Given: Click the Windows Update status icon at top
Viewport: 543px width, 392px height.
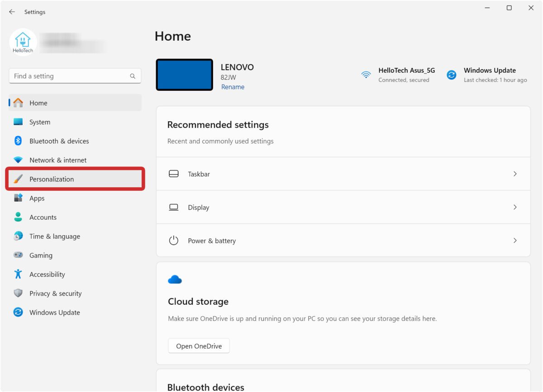Looking at the screenshot, I should coord(451,75).
